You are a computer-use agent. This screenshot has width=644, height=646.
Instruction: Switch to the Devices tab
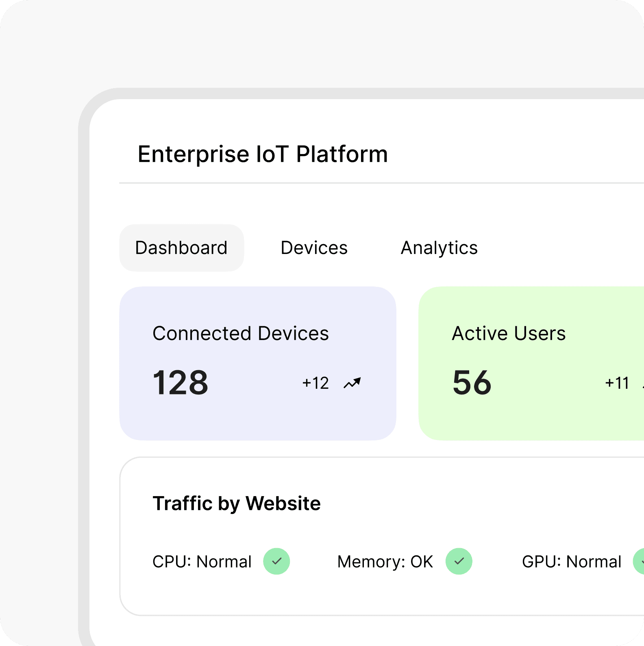point(314,248)
